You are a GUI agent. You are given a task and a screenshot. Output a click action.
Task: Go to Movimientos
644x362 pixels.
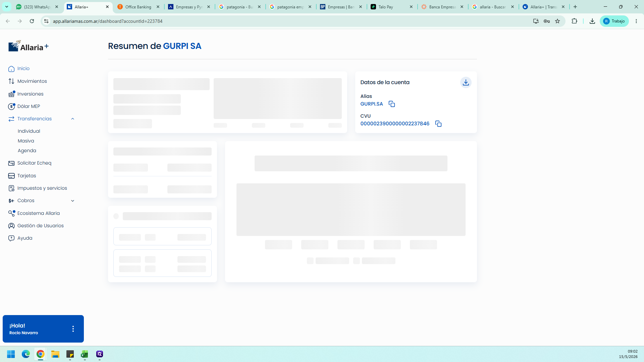(32, 81)
